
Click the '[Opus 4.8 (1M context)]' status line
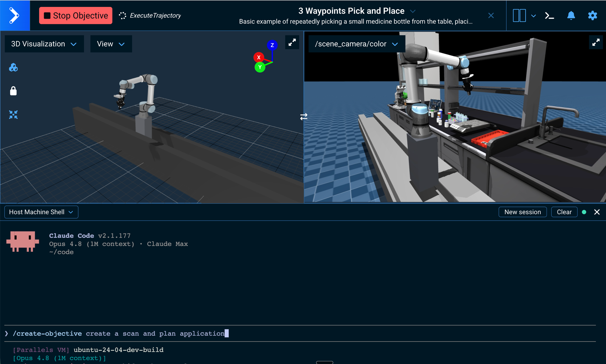pos(59,358)
